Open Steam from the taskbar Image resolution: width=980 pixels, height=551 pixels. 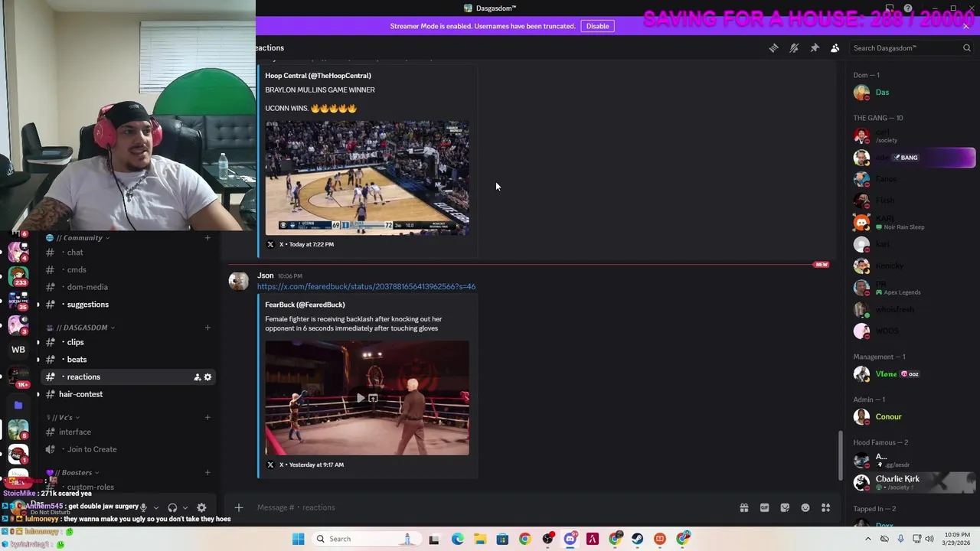point(637,539)
